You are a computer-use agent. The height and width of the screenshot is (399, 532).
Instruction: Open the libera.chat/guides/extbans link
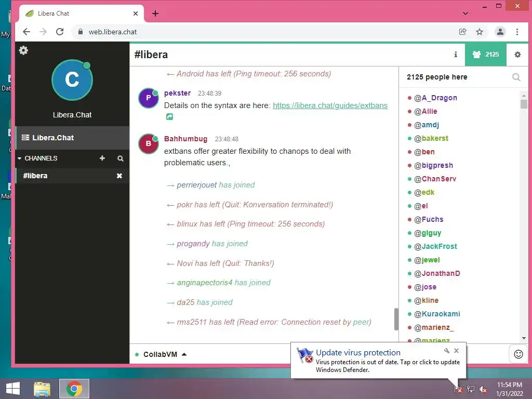(x=330, y=105)
